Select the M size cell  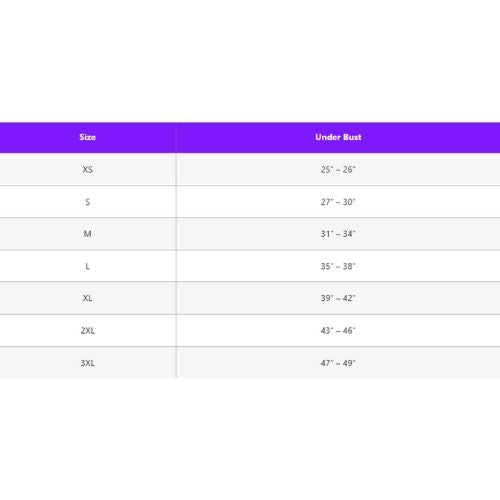88,234
